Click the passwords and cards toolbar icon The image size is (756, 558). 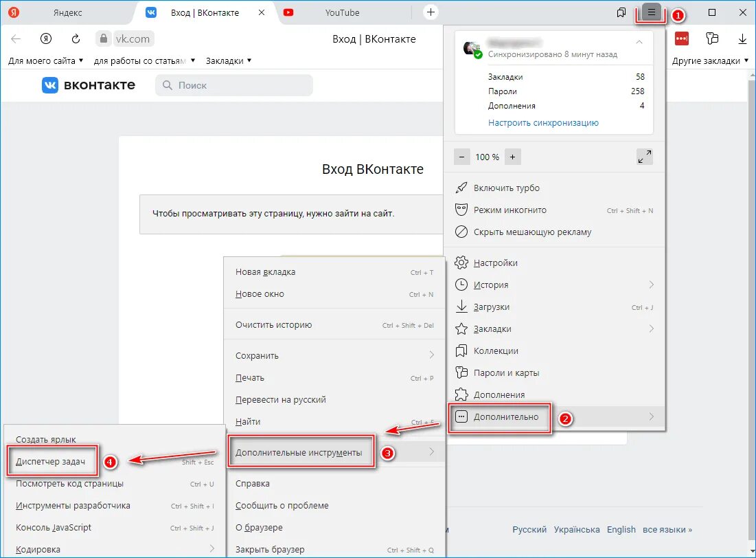pyautogui.click(x=712, y=38)
